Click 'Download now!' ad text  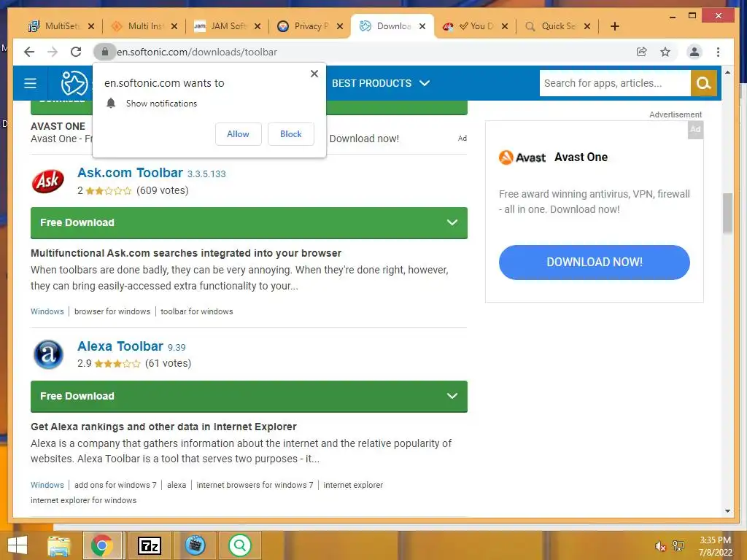click(364, 139)
